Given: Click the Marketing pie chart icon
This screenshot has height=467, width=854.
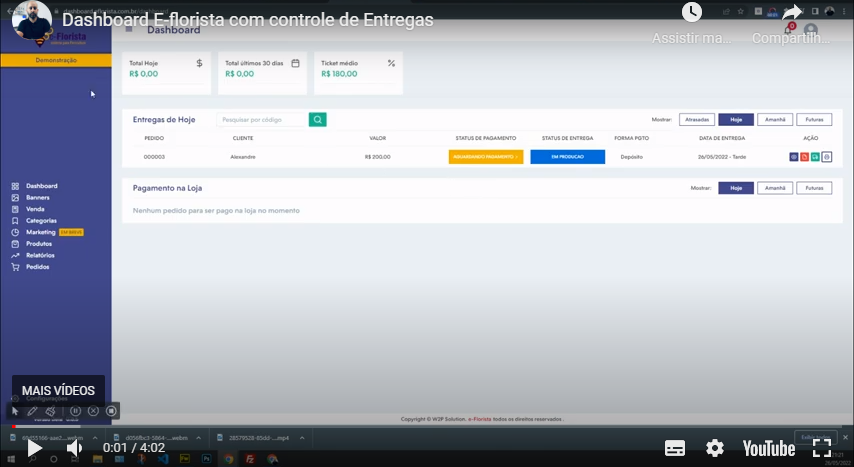Looking at the screenshot, I should pyautogui.click(x=15, y=232).
